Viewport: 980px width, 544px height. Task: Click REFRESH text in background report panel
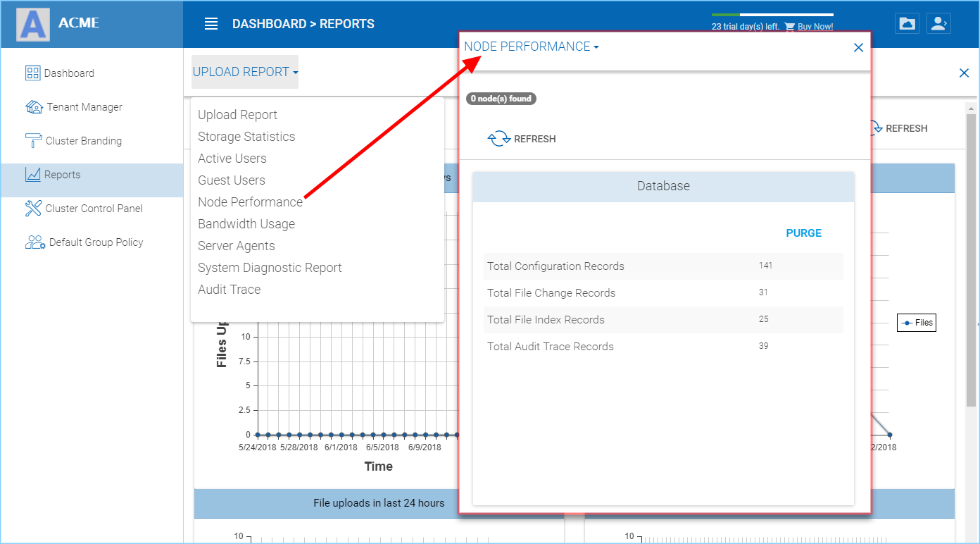907,128
